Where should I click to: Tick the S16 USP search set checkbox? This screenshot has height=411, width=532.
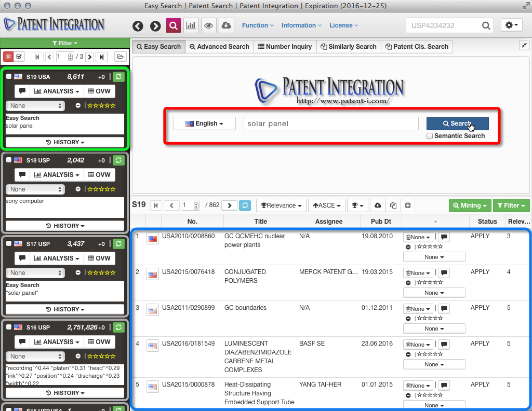(x=9, y=327)
